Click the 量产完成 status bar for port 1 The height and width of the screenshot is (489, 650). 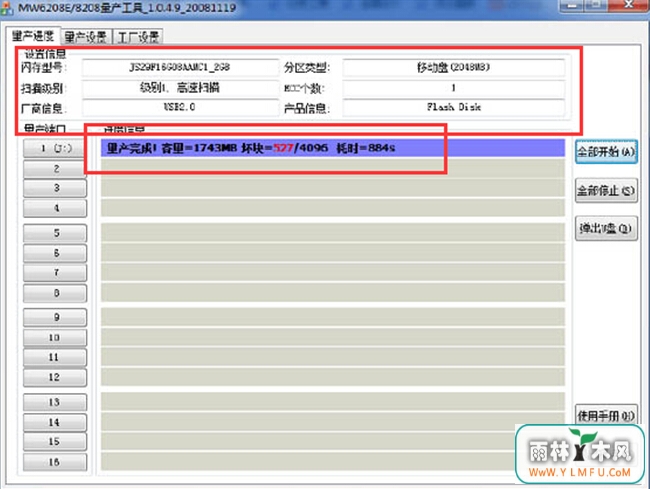(332, 148)
